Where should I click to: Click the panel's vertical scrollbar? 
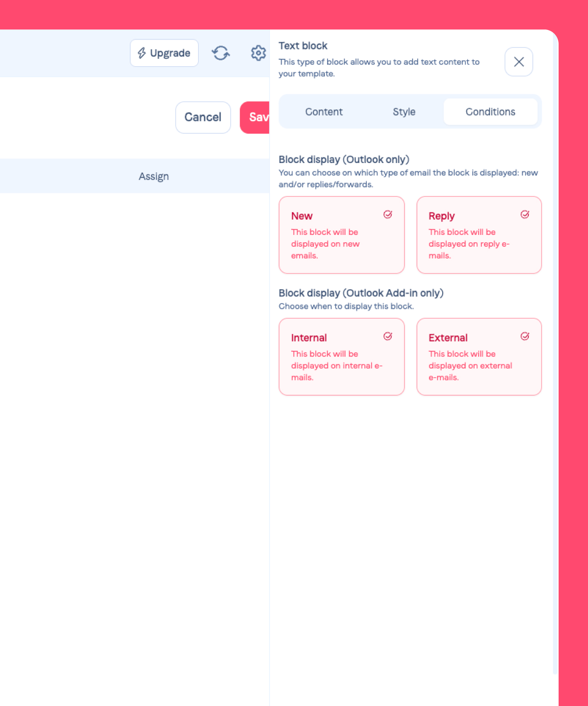[555, 351]
